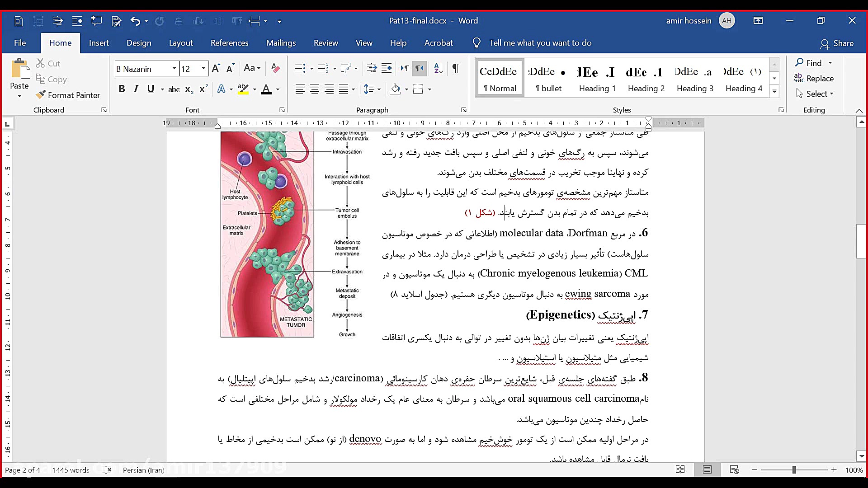Screen dimensions: 868x488
Task: Toggle Italic formatting
Action: pyautogui.click(x=136, y=89)
